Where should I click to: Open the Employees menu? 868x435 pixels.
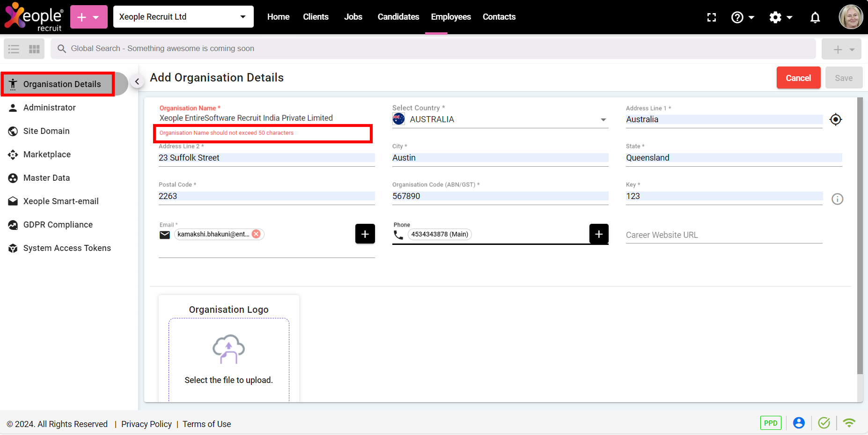pyautogui.click(x=451, y=17)
